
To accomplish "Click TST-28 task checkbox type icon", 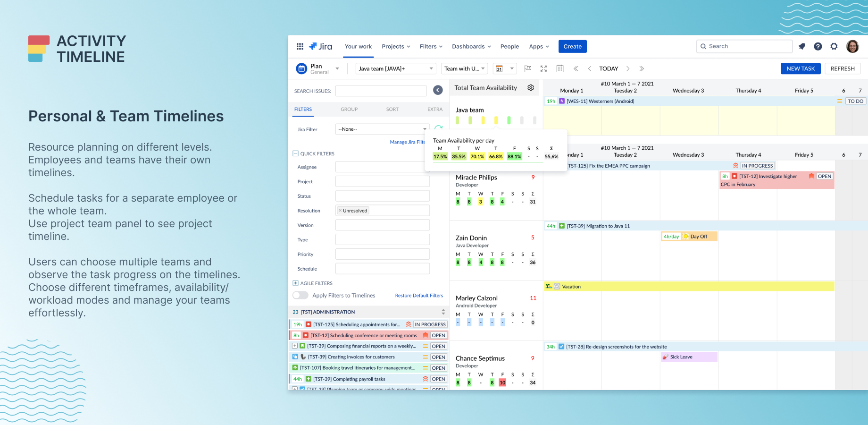I will pos(561,347).
